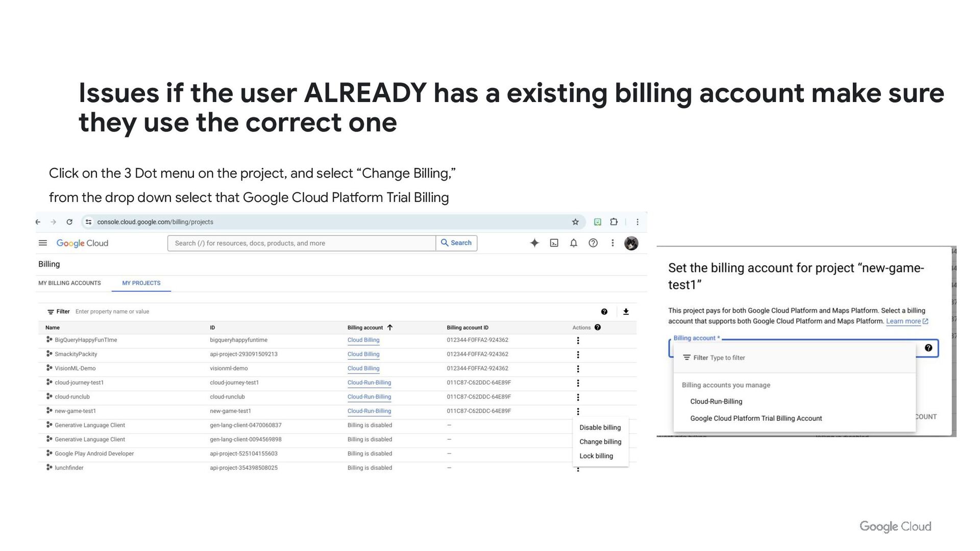Choose Disable billing menu entry
Screen dimensions: 980x551
click(600, 428)
